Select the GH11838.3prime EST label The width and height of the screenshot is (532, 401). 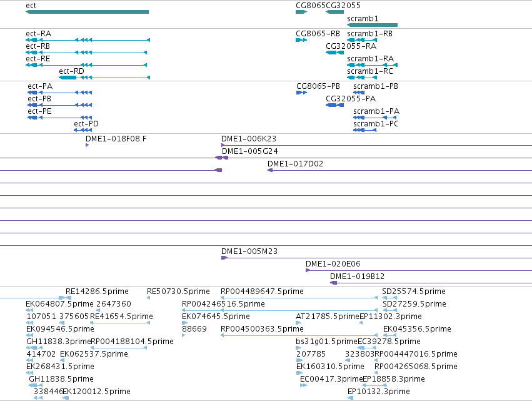point(59,342)
